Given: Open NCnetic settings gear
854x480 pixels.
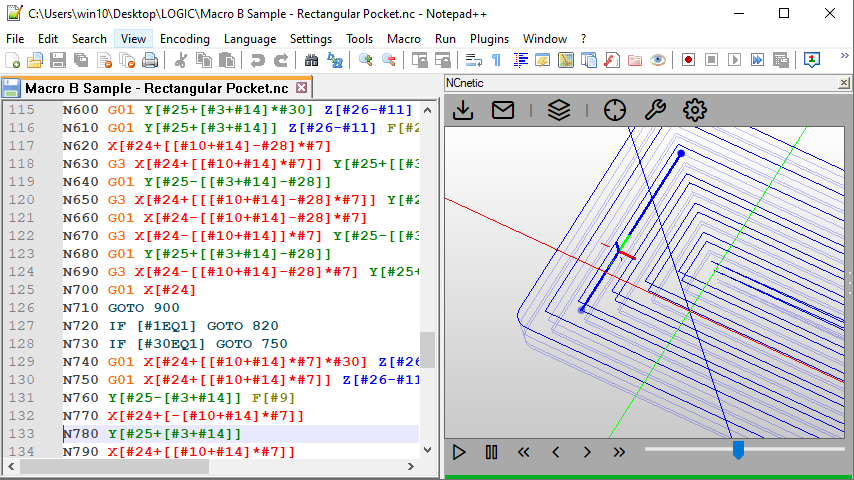Looking at the screenshot, I should point(695,110).
